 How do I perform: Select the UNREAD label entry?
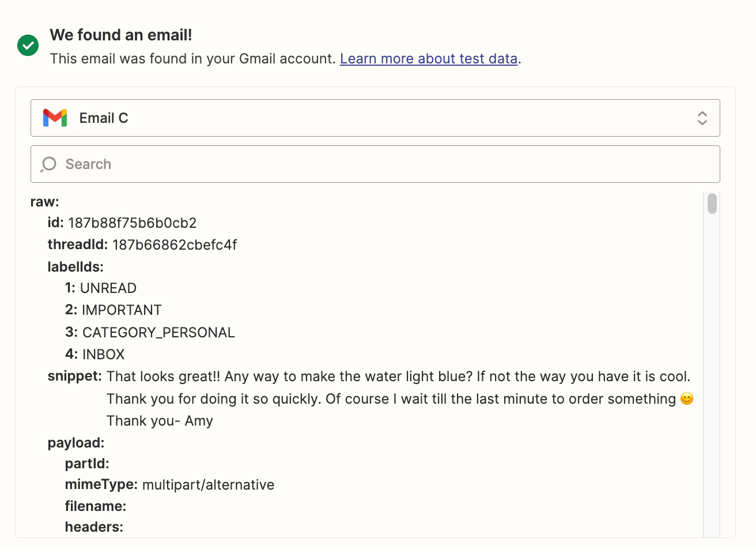108,288
